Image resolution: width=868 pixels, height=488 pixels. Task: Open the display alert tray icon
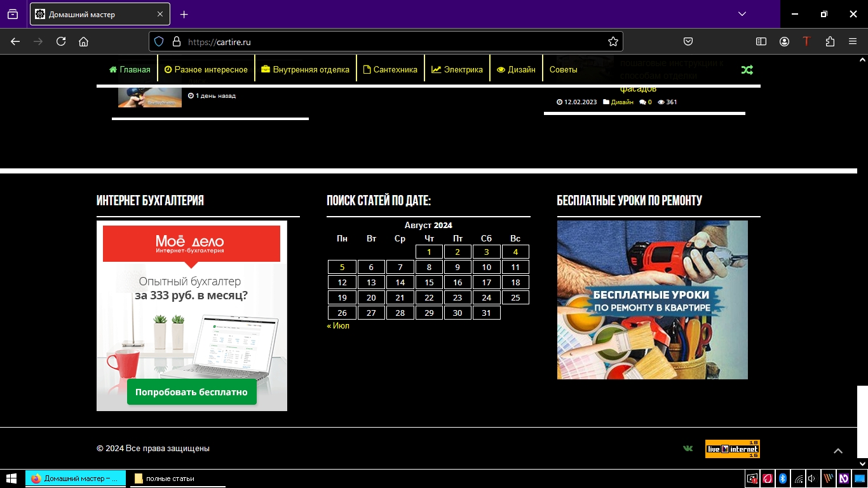(752, 478)
